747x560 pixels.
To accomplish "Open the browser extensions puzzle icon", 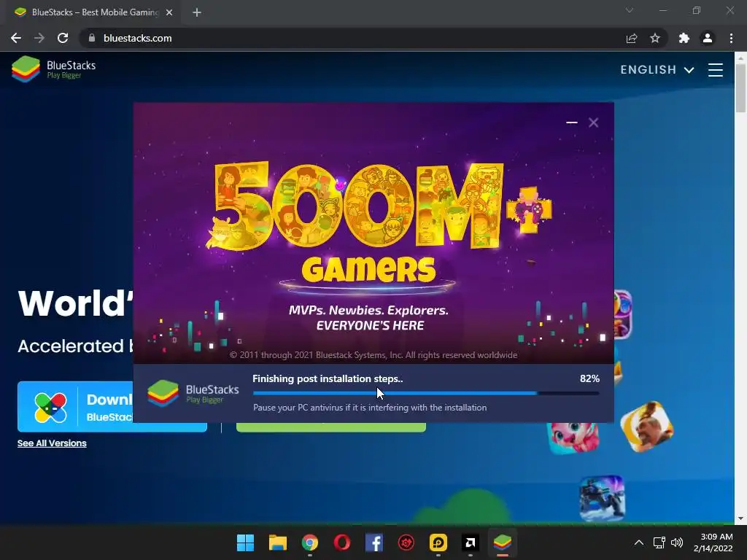I will coord(684,38).
